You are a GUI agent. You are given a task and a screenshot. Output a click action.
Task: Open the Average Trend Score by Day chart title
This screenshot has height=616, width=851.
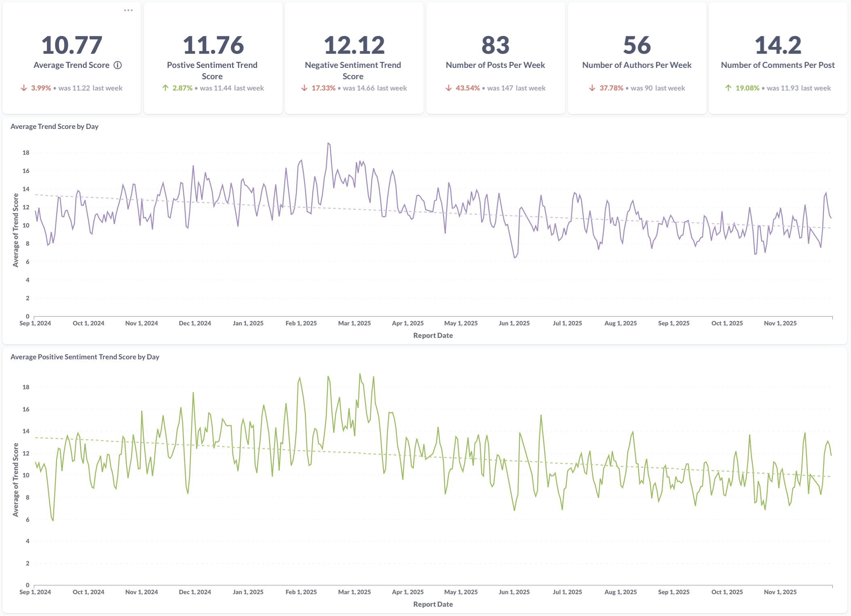click(55, 127)
